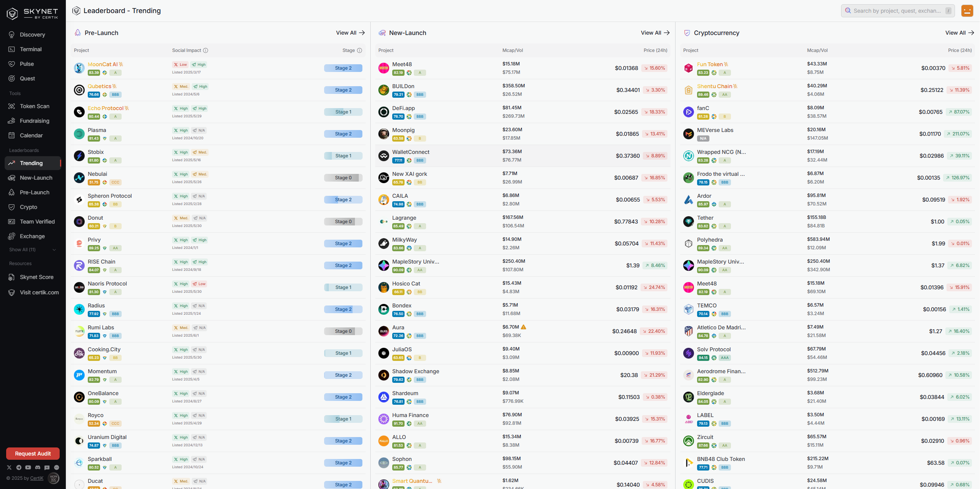Viewport: 980px width, 489px height.
Task: Click the MoonCat AI project logo
Action: coord(79,68)
